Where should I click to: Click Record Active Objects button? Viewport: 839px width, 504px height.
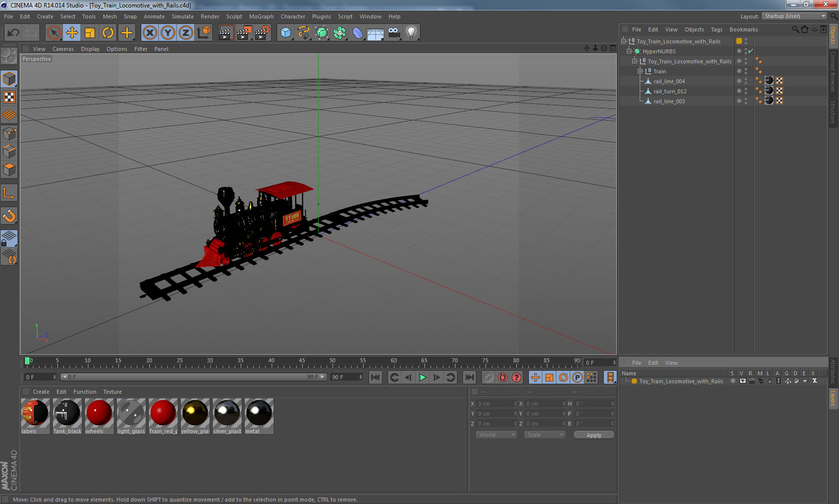(488, 377)
